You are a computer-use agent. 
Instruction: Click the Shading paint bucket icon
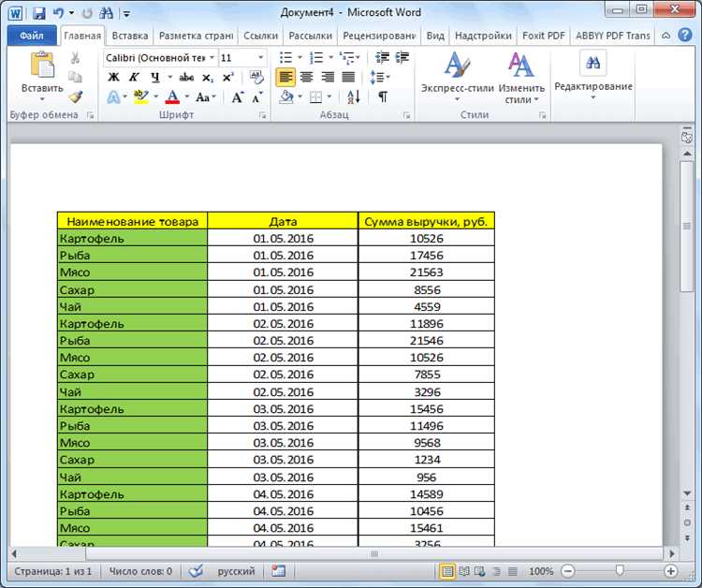point(286,96)
